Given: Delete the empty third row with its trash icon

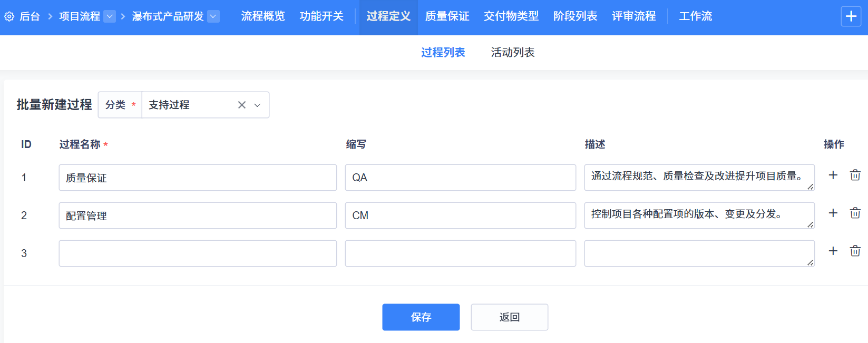Looking at the screenshot, I should [855, 251].
